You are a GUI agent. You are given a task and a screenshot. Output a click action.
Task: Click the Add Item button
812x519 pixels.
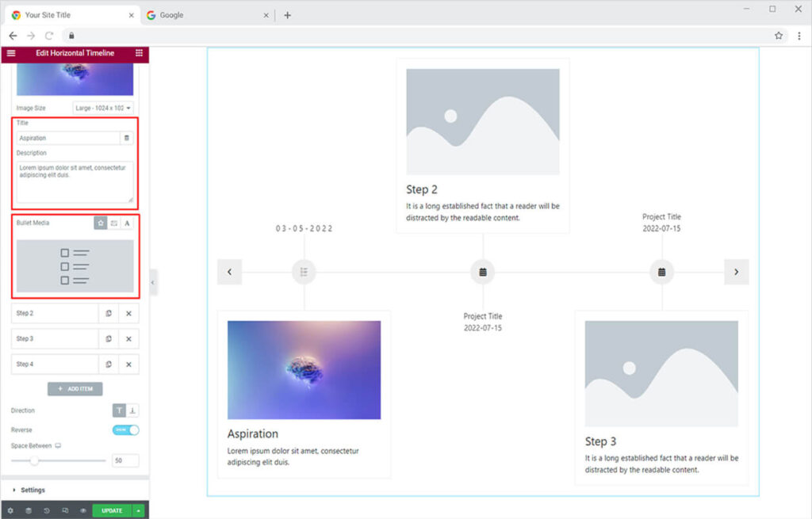click(75, 389)
